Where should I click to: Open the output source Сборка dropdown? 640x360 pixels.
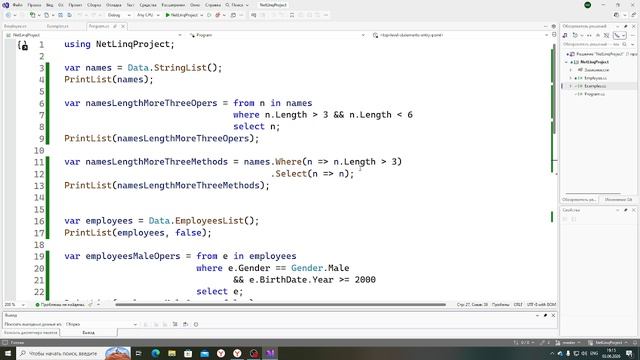(x=102, y=324)
